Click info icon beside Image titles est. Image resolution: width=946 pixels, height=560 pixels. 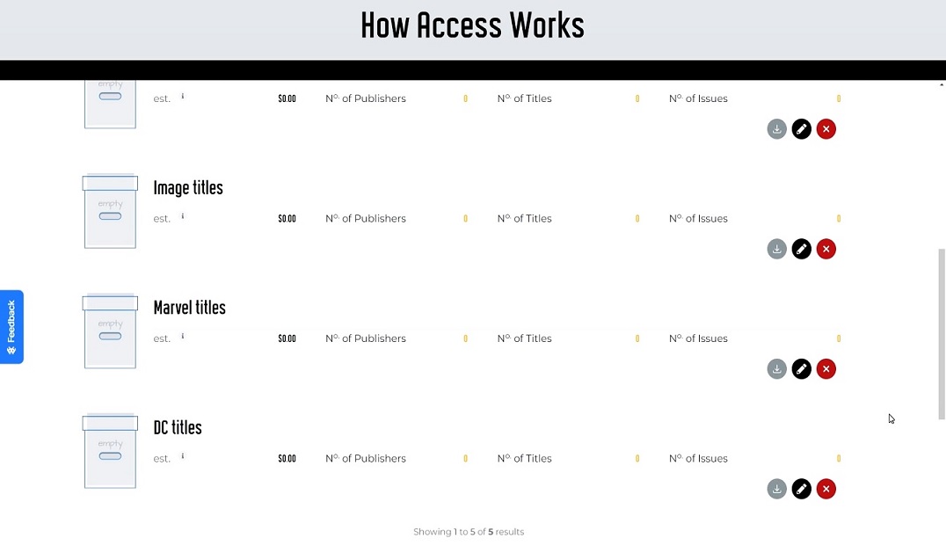[183, 216]
